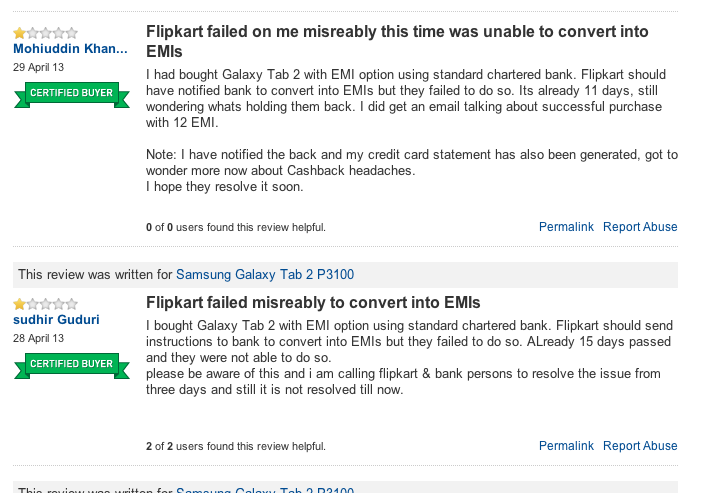The height and width of the screenshot is (493, 712).
Task: Click the last empty star in sudhir's rating
Action: tap(72, 304)
